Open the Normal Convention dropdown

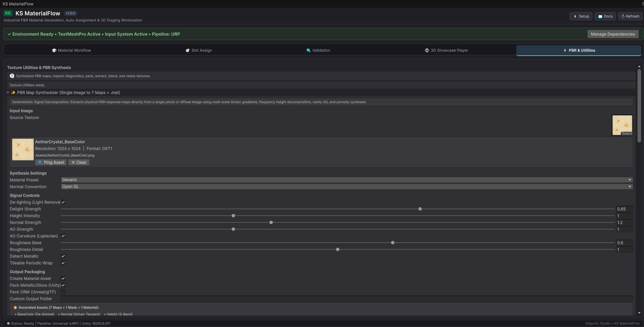click(x=346, y=187)
